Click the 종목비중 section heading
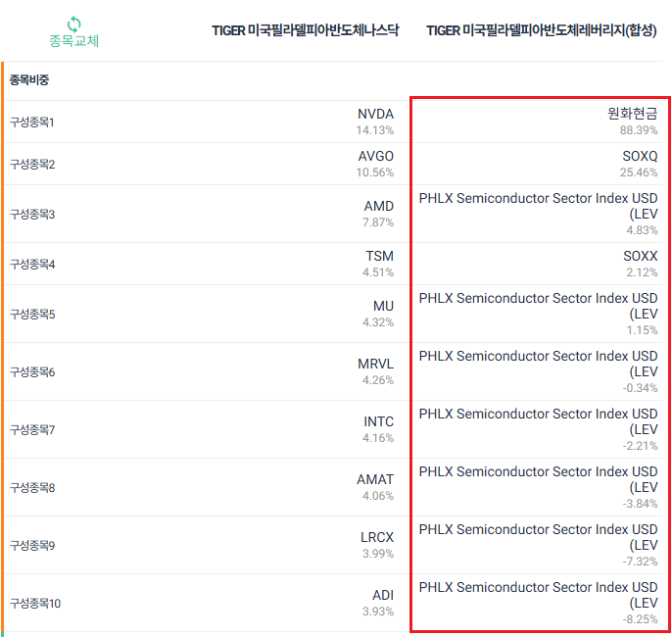Screen dimensions: 672x637 [29, 79]
